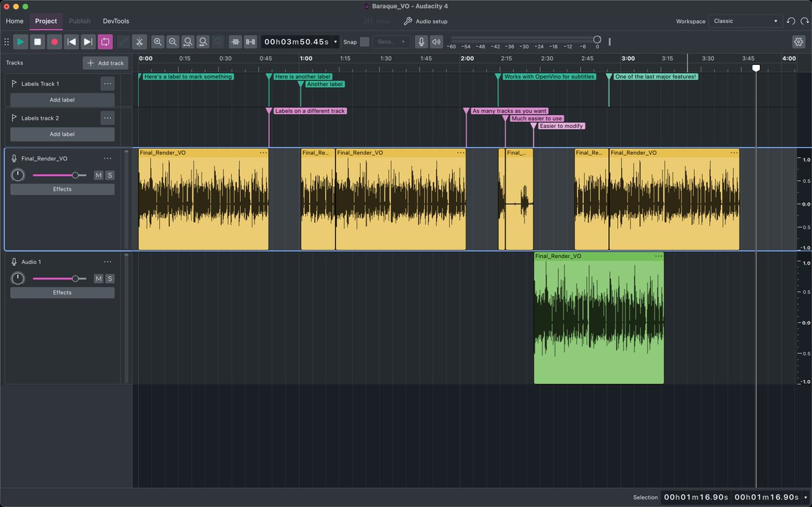Viewport: 812px width, 507px height.
Task: Click the playhead marker on the timeline ruler
Action: click(x=756, y=68)
